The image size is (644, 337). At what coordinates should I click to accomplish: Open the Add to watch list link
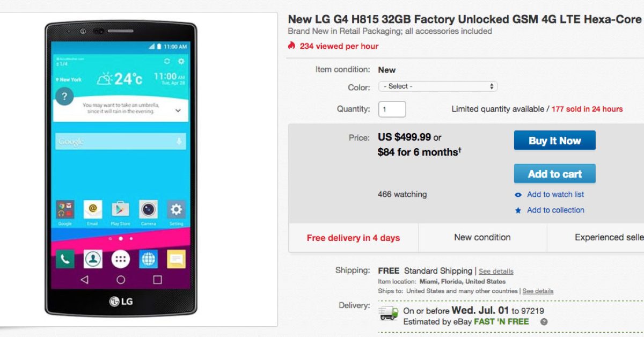[555, 195]
